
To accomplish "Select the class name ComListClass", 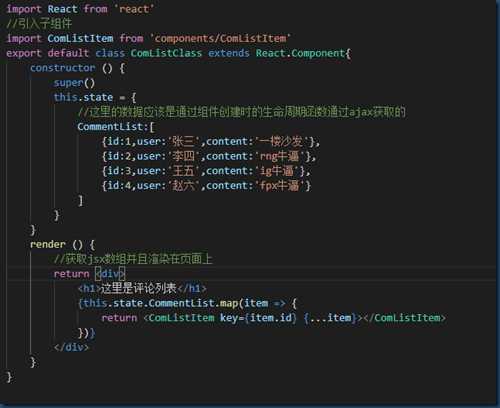I will (166, 53).
